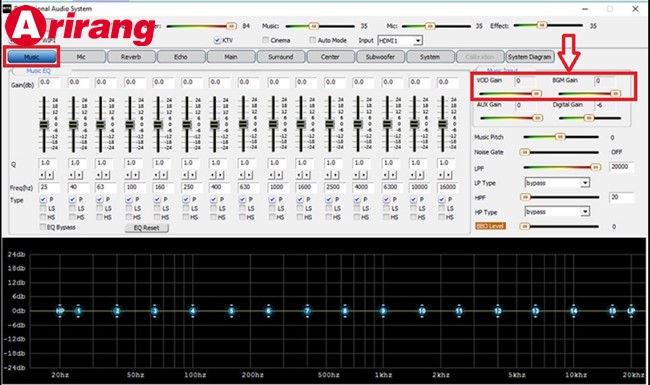
Task: Select the Music tab
Action: point(32,57)
